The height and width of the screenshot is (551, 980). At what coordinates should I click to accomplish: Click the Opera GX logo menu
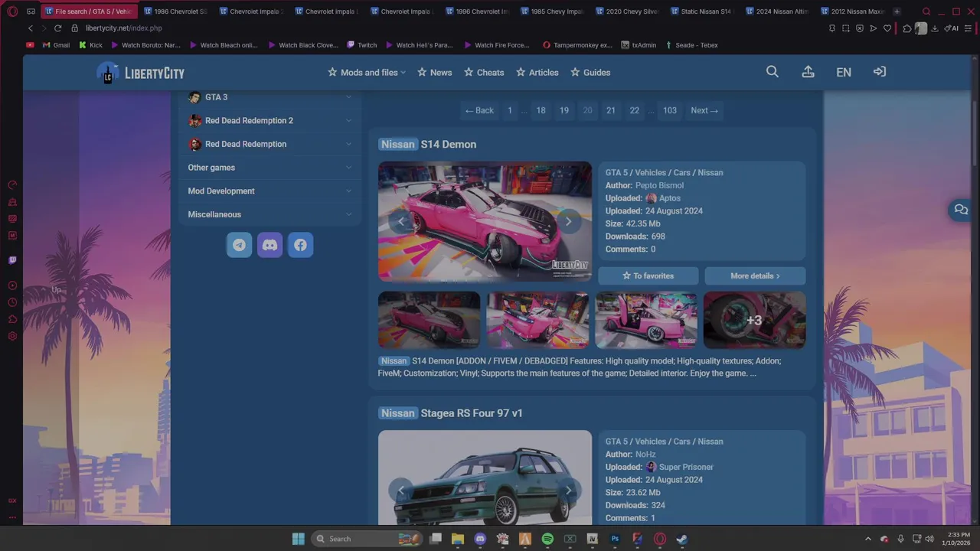point(12,11)
